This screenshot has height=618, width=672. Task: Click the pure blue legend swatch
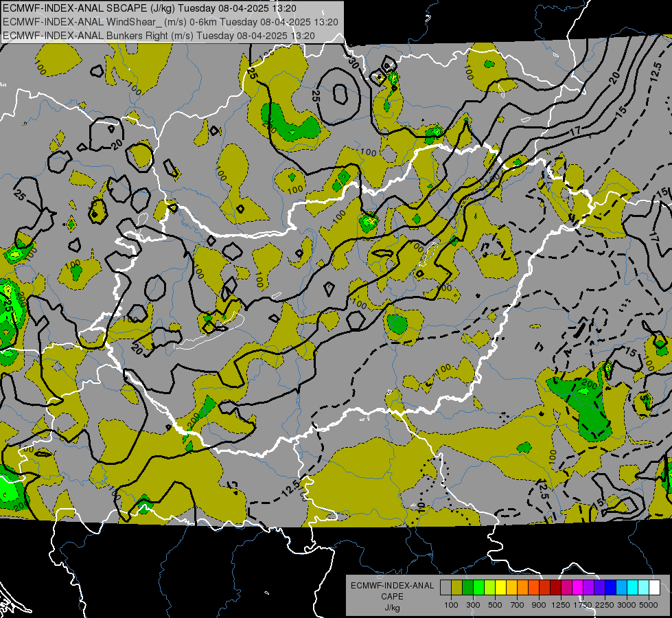tap(610, 587)
